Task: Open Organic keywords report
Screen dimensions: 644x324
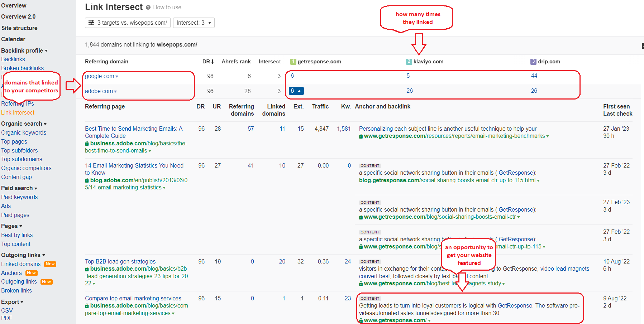Action: 24,132
